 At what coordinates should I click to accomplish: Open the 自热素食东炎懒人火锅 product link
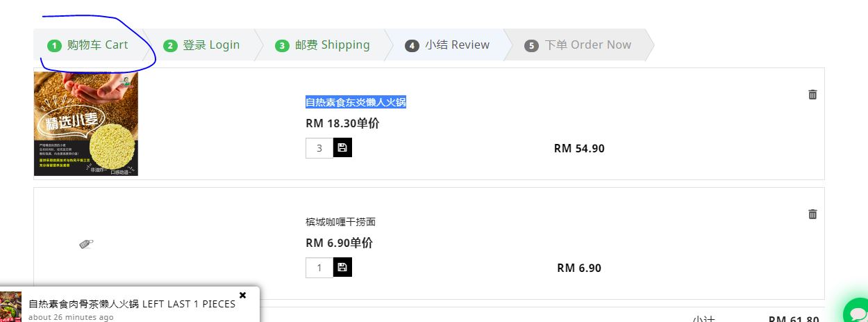click(x=356, y=102)
